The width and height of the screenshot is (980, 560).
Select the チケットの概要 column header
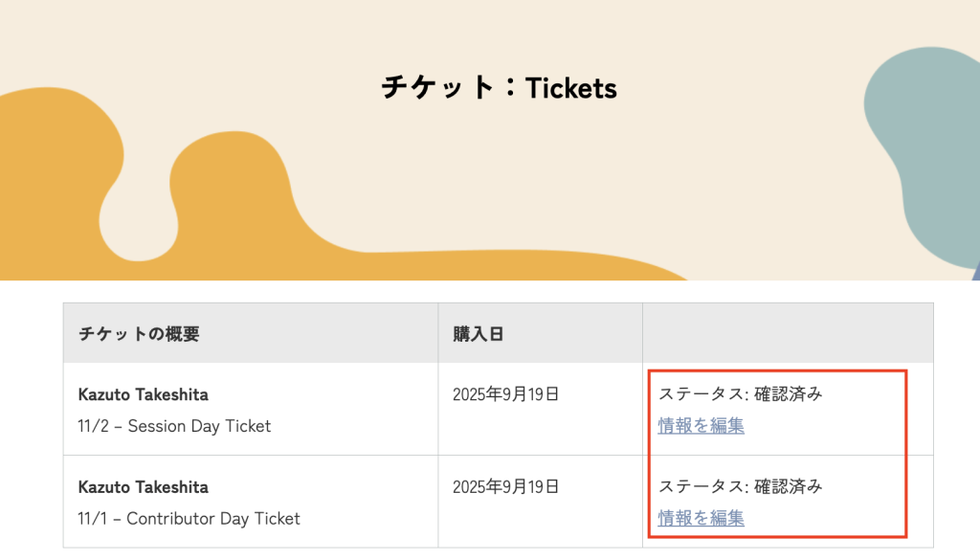point(139,334)
